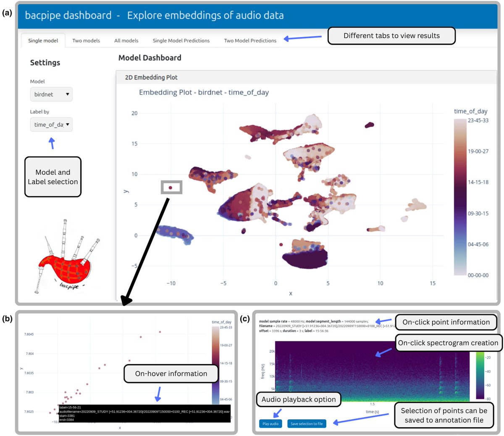Click the time_of_day color bar in main plot
The image size is (504, 436).
click(460, 197)
